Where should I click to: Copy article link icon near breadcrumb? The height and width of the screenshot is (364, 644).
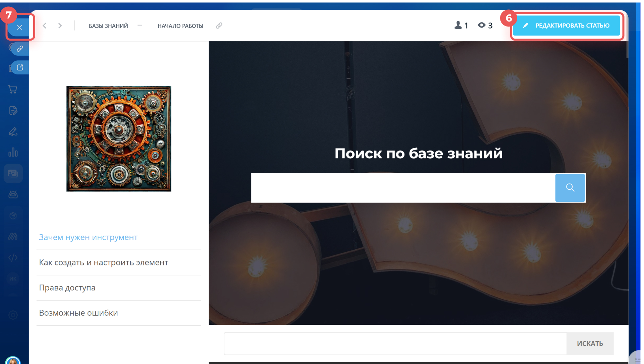tap(219, 26)
